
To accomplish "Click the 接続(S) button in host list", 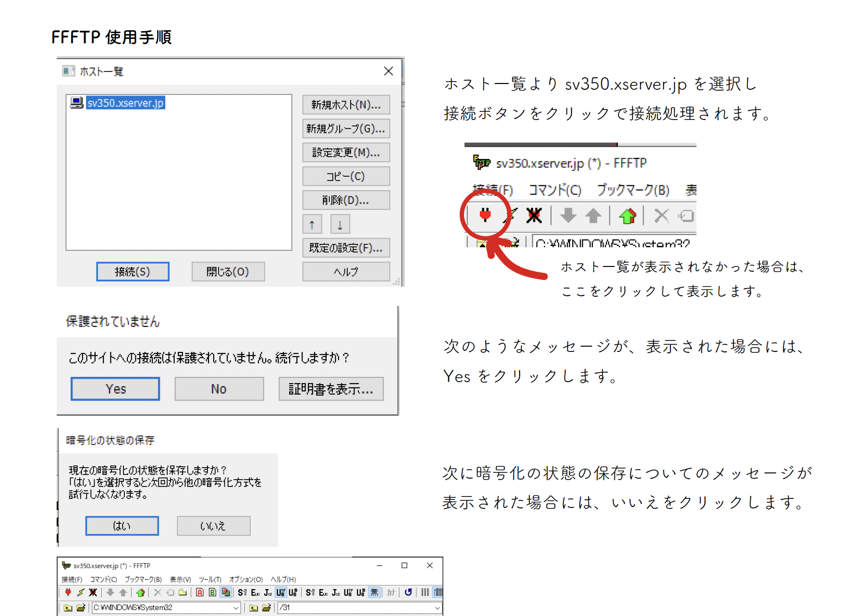I will point(133,272).
